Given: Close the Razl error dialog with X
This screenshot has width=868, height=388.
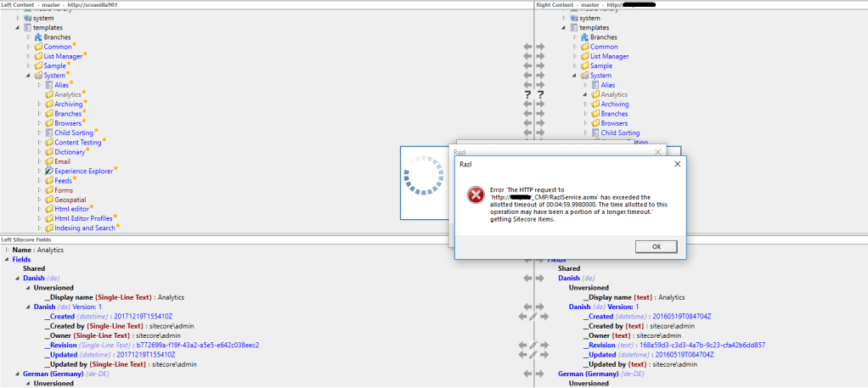Looking at the screenshot, I should coord(676,164).
